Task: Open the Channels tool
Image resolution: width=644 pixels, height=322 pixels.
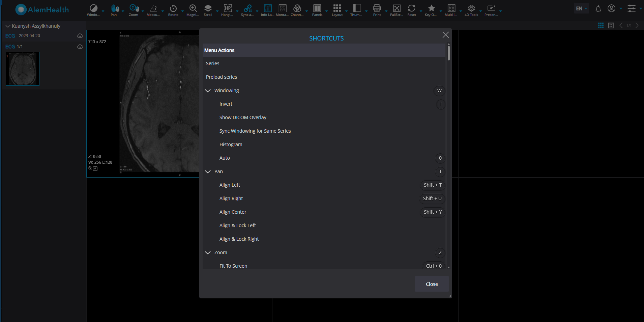Action: (297, 8)
